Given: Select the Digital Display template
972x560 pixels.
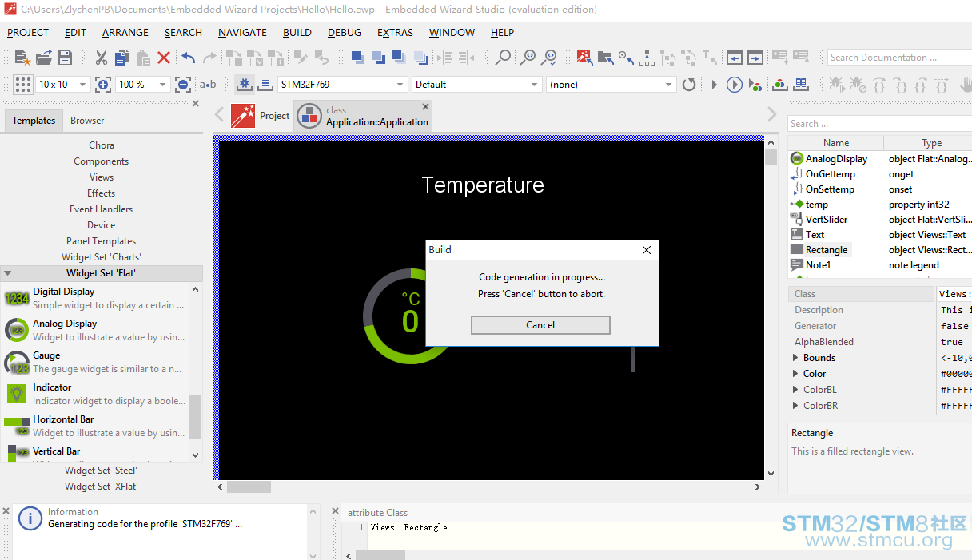Looking at the screenshot, I should click(x=96, y=298).
